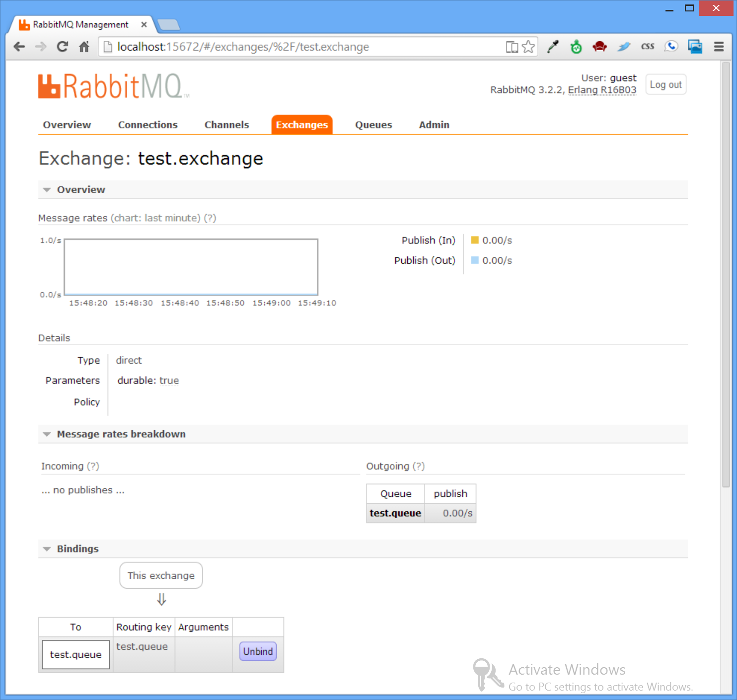The image size is (737, 700).
Task: Go to the Channels tab
Action: pos(227,125)
